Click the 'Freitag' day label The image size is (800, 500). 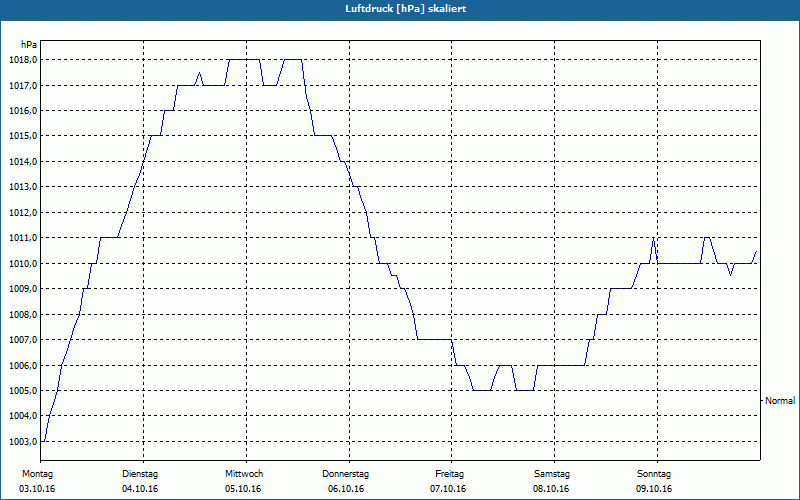(449, 474)
